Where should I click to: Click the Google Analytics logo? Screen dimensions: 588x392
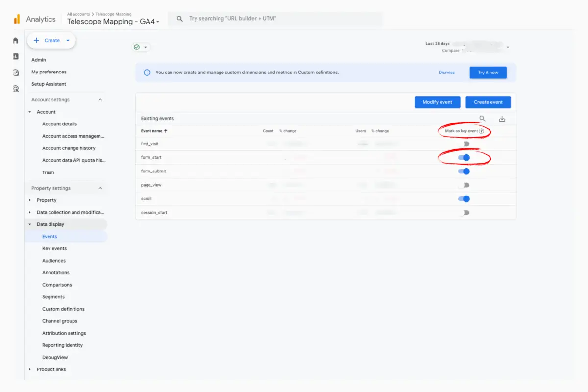click(17, 19)
